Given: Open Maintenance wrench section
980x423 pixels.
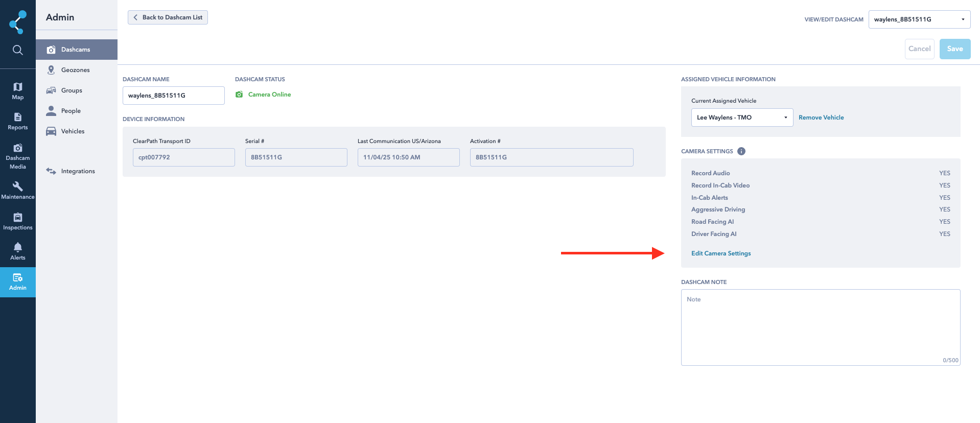Looking at the screenshot, I should [x=18, y=191].
